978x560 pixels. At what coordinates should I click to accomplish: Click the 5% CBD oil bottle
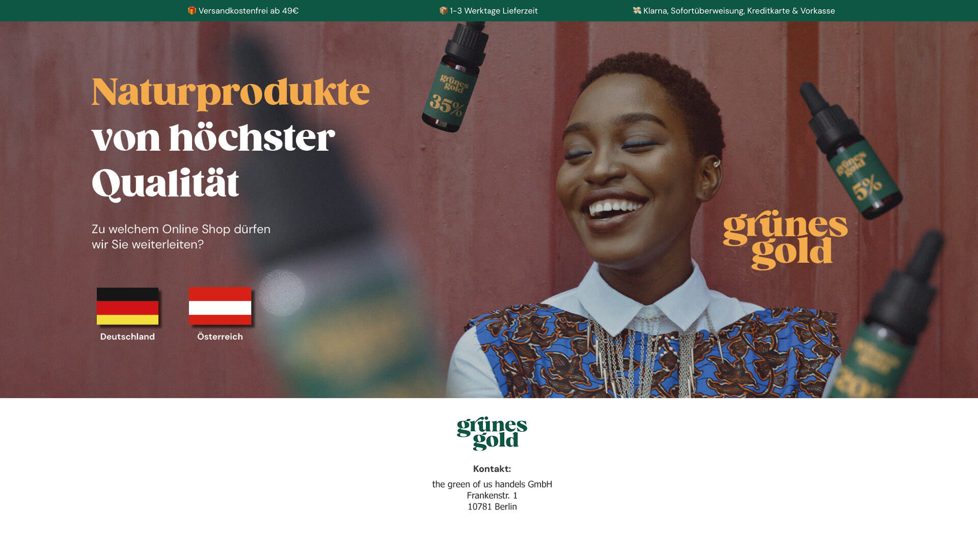850,150
